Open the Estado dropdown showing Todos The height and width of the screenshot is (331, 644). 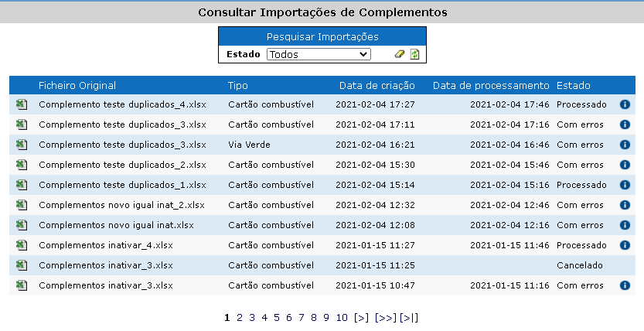tap(319, 54)
